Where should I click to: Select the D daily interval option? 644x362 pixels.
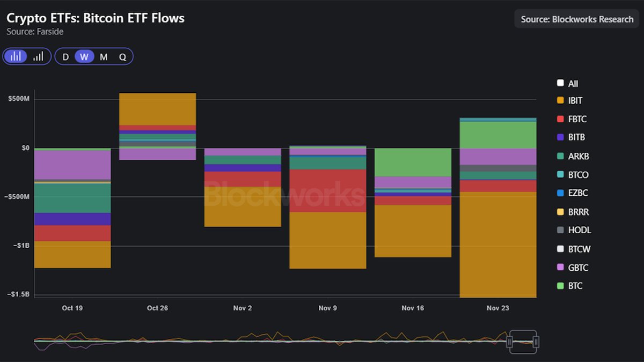[65, 56]
